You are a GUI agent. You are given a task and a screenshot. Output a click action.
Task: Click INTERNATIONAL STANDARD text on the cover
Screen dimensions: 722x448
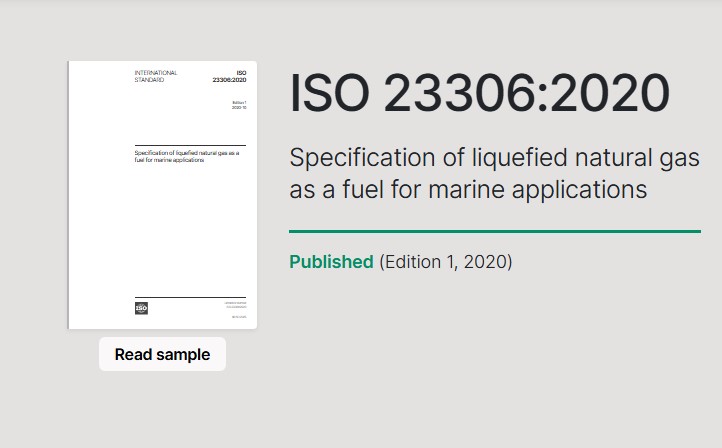[x=156, y=76]
